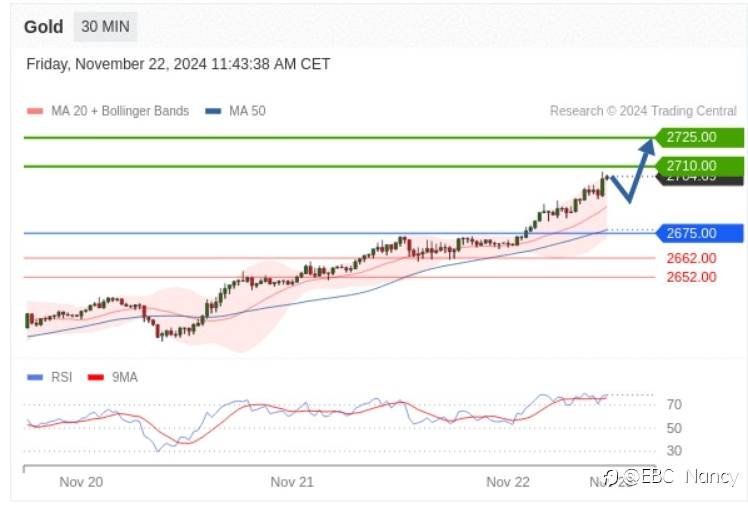Click the RSI legend text
Screen dimensions: 748x510
pyautogui.click(x=62, y=377)
